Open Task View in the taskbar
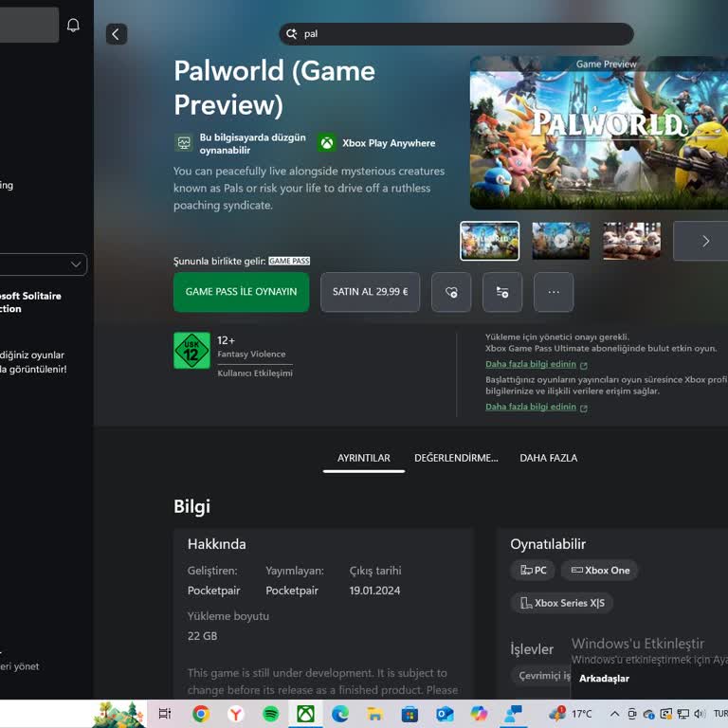The height and width of the screenshot is (728, 728). [165, 714]
